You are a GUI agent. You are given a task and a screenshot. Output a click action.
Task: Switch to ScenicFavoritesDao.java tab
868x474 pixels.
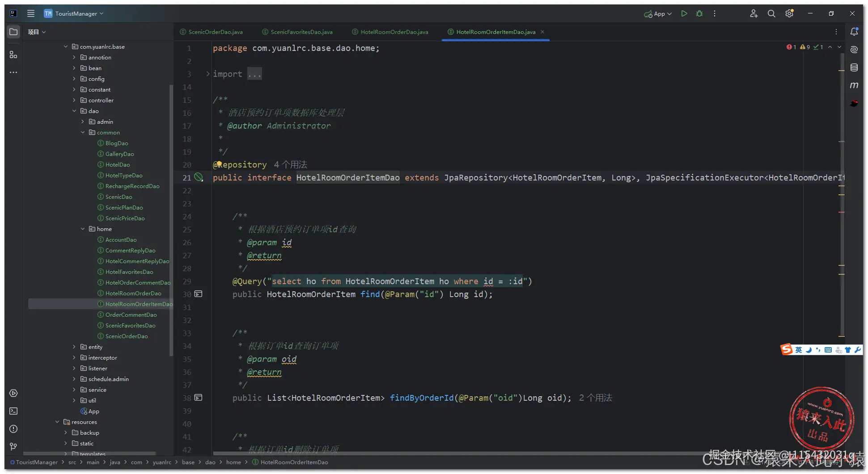click(x=297, y=32)
